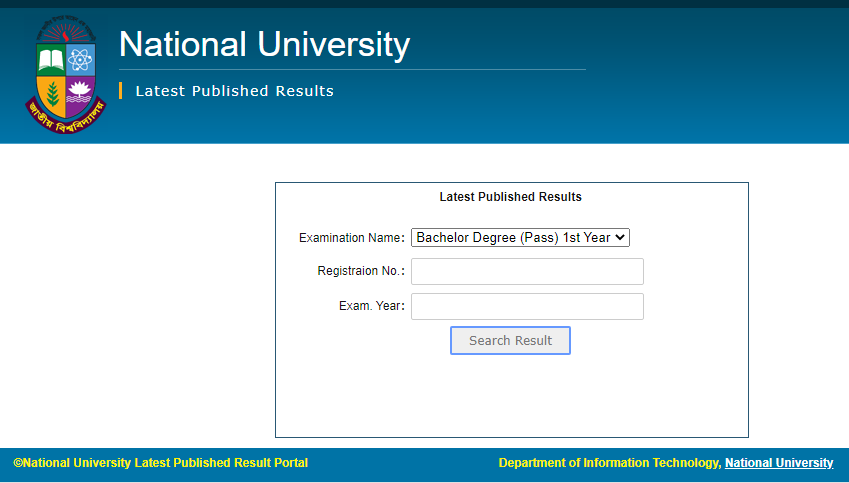Image resolution: width=849 pixels, height=483 pixels.
Task: Focus the Exam. Year input field
Action: pyautogui.click(x=527, y=306)
